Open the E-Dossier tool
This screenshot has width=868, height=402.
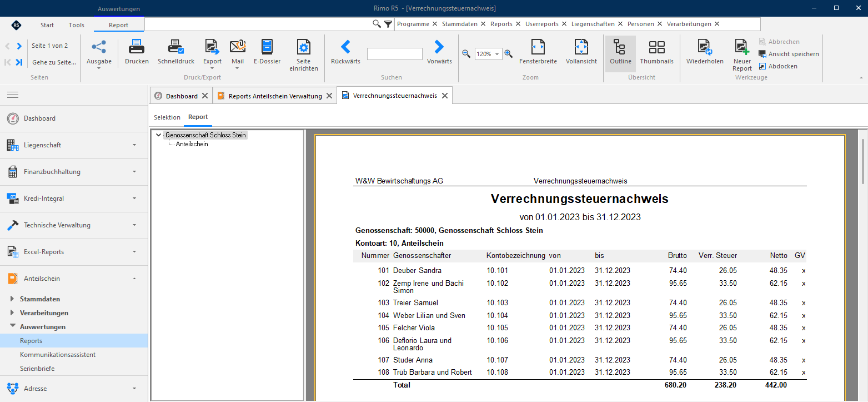click(267, 52)
